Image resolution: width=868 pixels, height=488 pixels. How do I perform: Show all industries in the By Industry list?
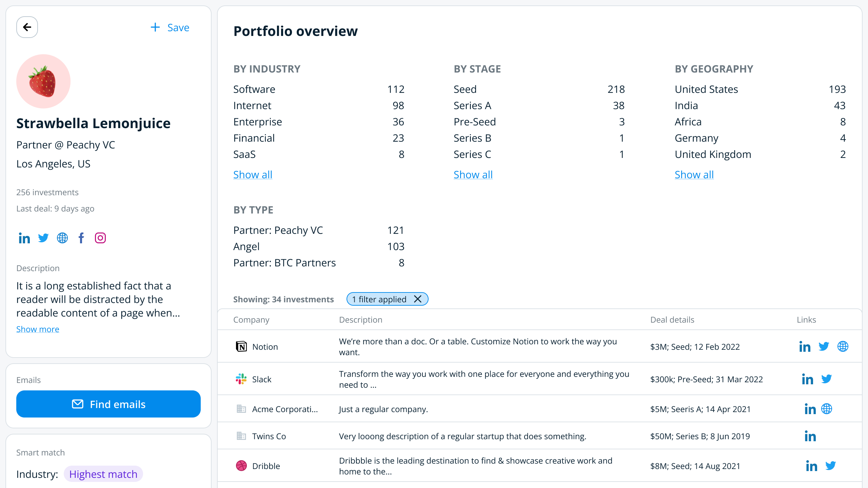252,174
